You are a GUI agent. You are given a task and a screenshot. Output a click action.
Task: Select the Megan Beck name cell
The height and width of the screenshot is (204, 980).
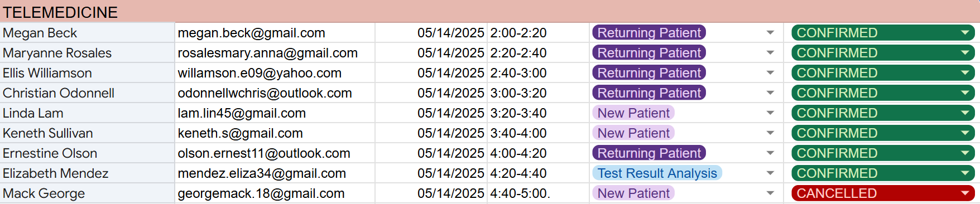[87, 33]
